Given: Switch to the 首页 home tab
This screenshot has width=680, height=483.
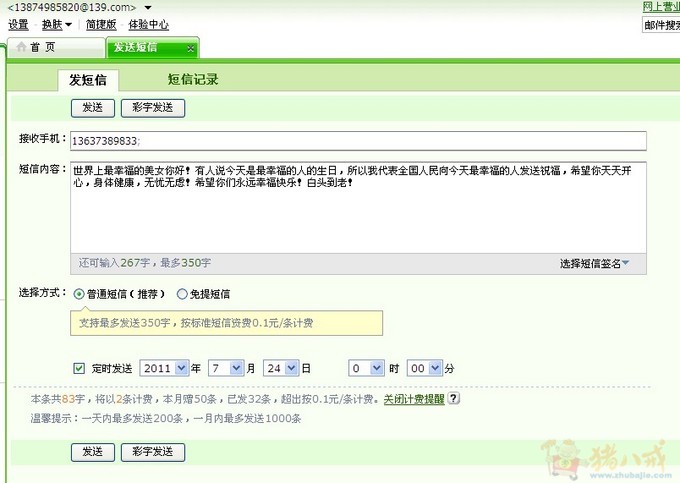Looking at the screenshot, I should (x=56, y=47).
